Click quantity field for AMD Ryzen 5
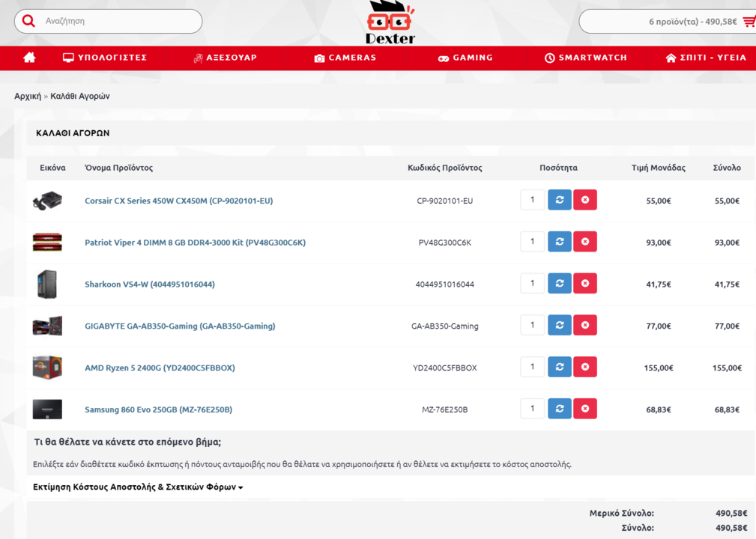 (x=532, y=367)
